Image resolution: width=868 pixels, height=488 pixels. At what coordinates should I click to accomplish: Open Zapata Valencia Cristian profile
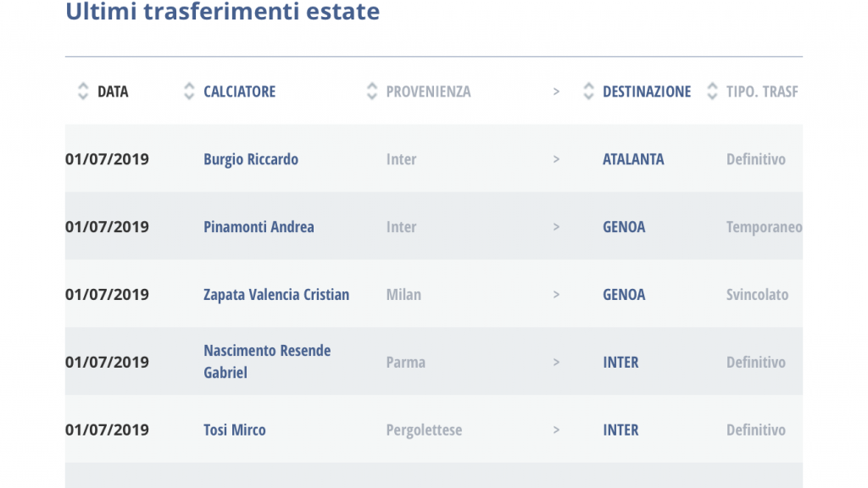point(276,294)
